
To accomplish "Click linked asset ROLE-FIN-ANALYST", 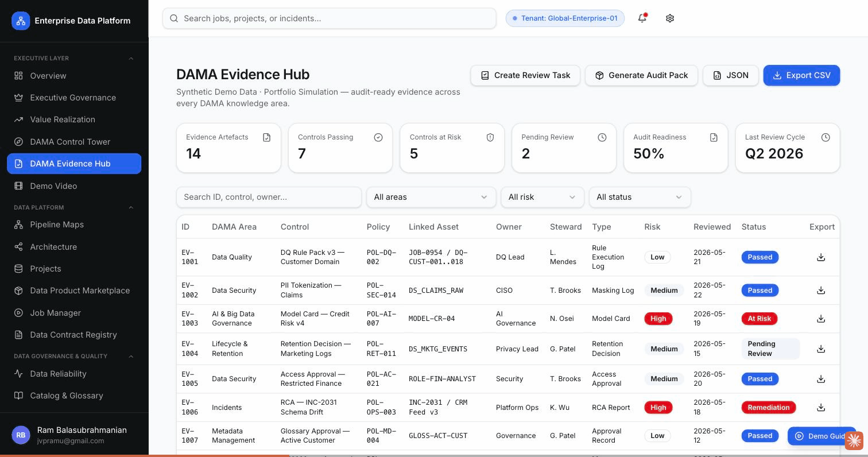I will 442,379.
